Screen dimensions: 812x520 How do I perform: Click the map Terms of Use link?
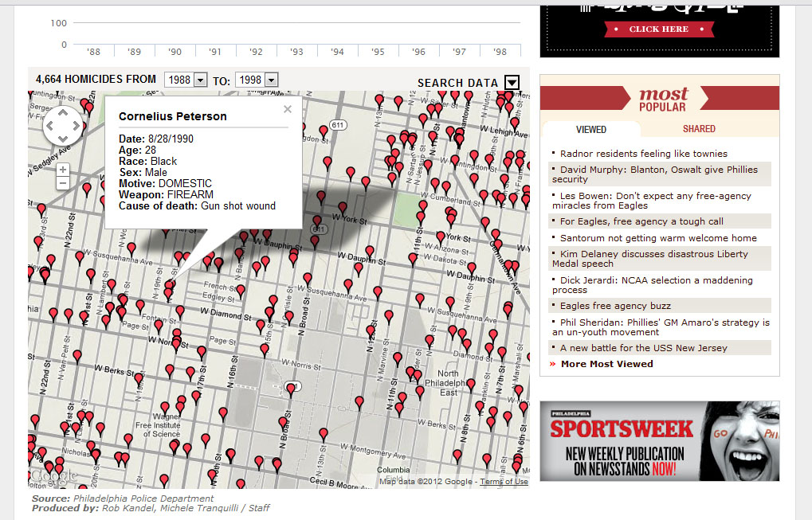coord(504,482)
